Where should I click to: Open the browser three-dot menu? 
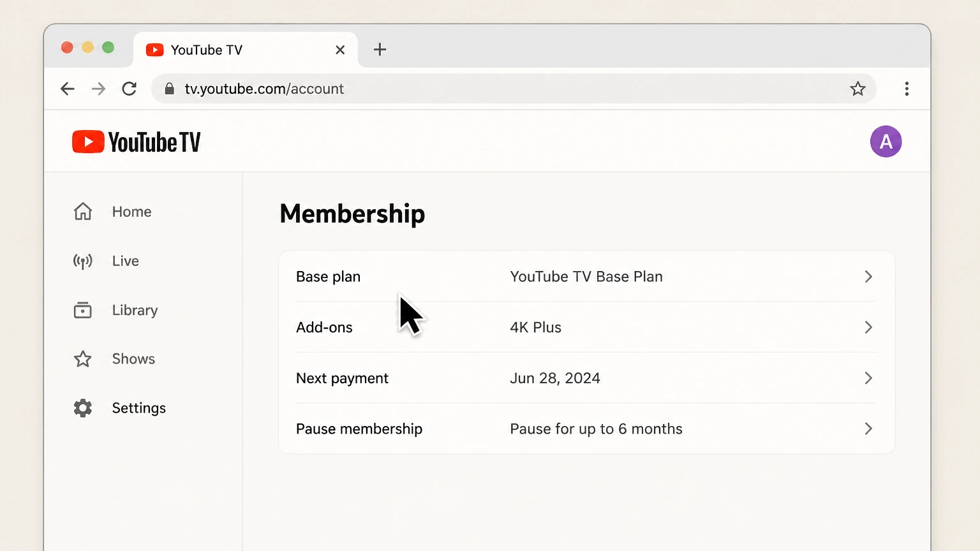coord(907,89)
